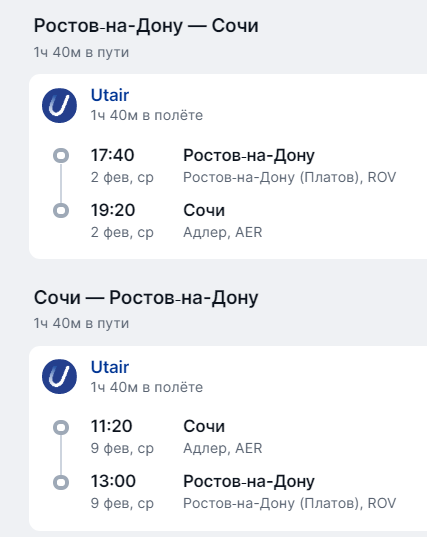Click the 19:20 arrival time
This screenshot has height=537, width=427.
tap(113, 210)
